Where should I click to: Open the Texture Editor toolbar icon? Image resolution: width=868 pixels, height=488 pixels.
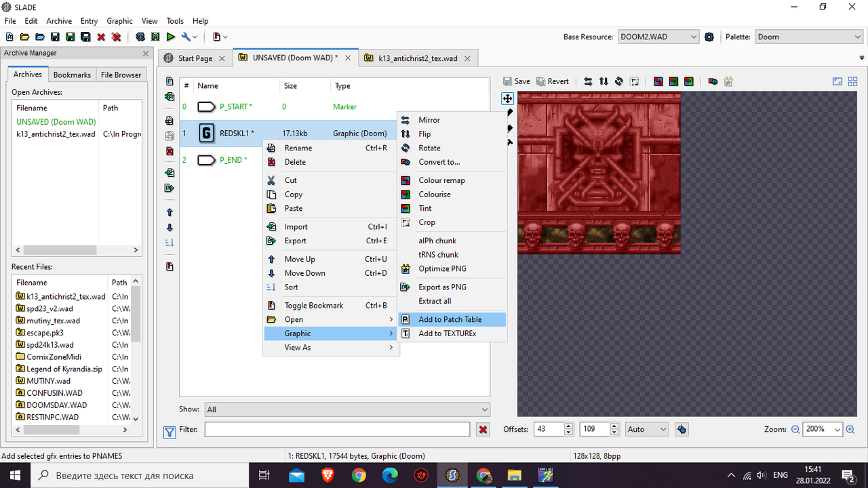click(x=140, y=37)
